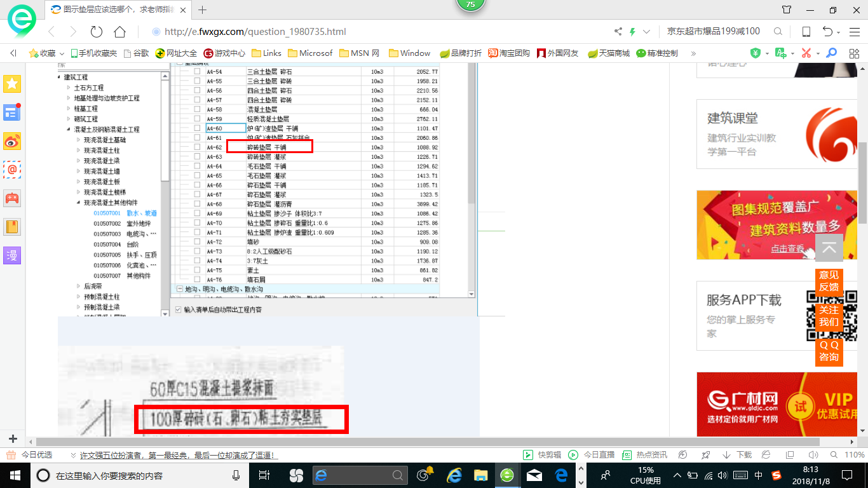Switch to the 图示垫层应该选哪个 tab
The image size is (868, 488).
click(117, 10)
